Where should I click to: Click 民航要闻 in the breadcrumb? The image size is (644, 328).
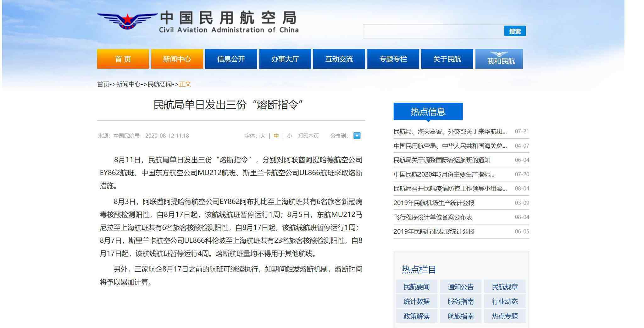click(x=160, y=84)
